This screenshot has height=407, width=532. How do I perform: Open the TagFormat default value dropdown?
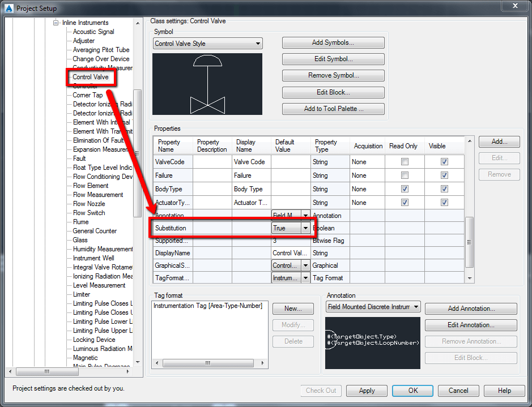coord(305,278)
